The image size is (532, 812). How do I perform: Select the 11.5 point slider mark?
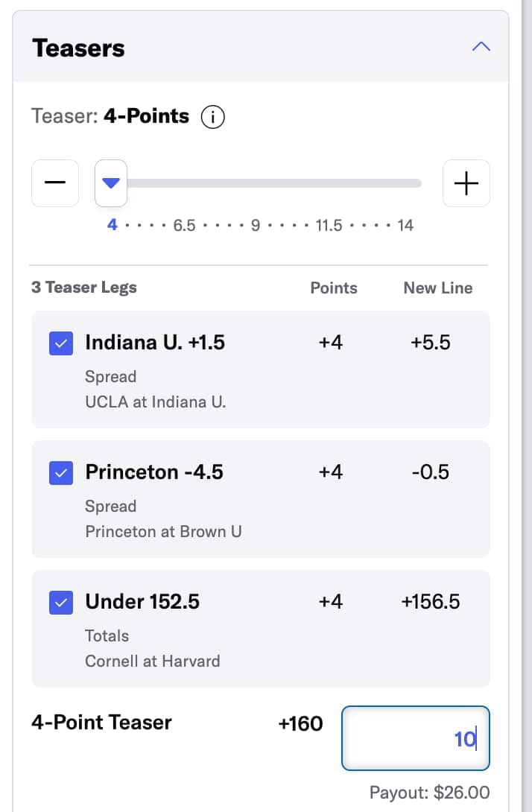pos(329,226)
